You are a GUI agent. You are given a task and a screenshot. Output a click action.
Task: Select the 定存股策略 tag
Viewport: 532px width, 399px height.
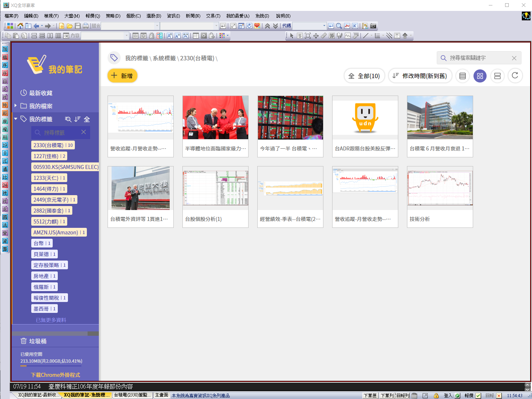tap(50, 265)
